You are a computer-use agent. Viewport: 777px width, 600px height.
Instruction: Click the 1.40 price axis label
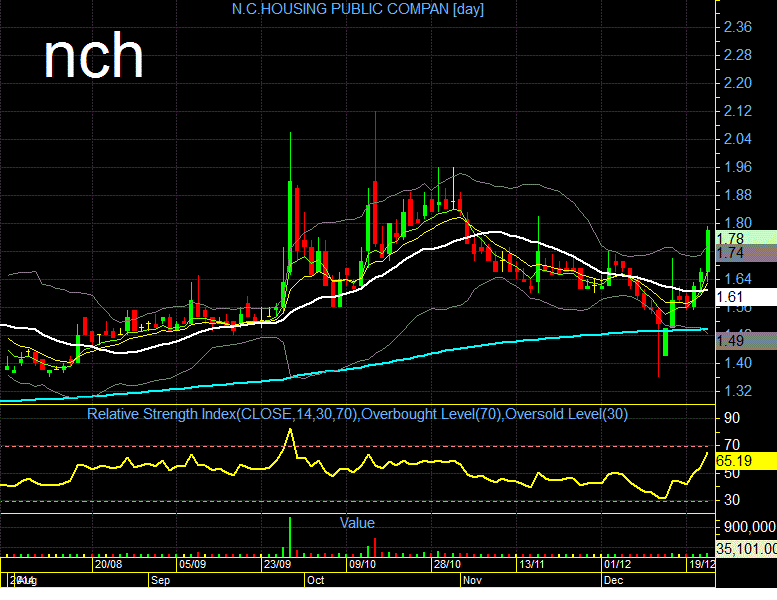click(x=737, y=363)
